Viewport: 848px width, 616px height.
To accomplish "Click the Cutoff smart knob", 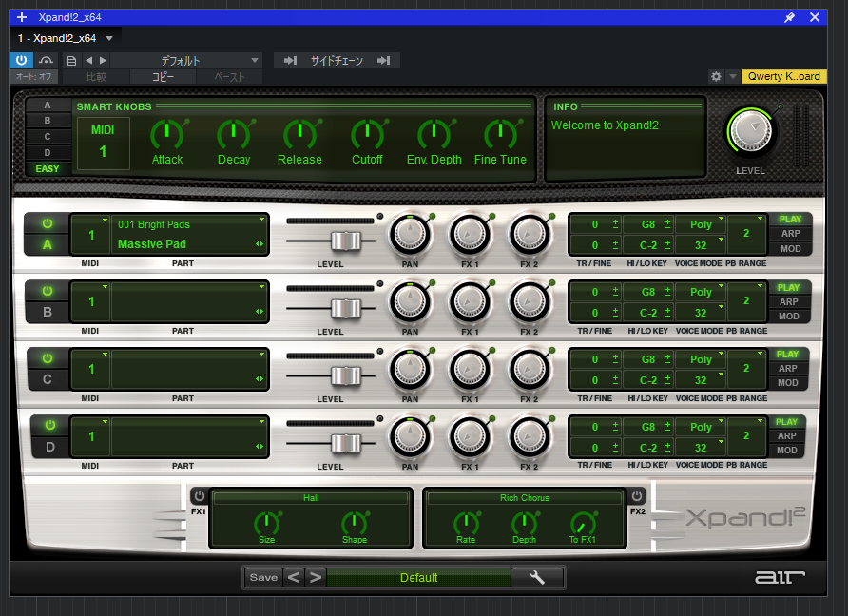I will click(367, 134).
